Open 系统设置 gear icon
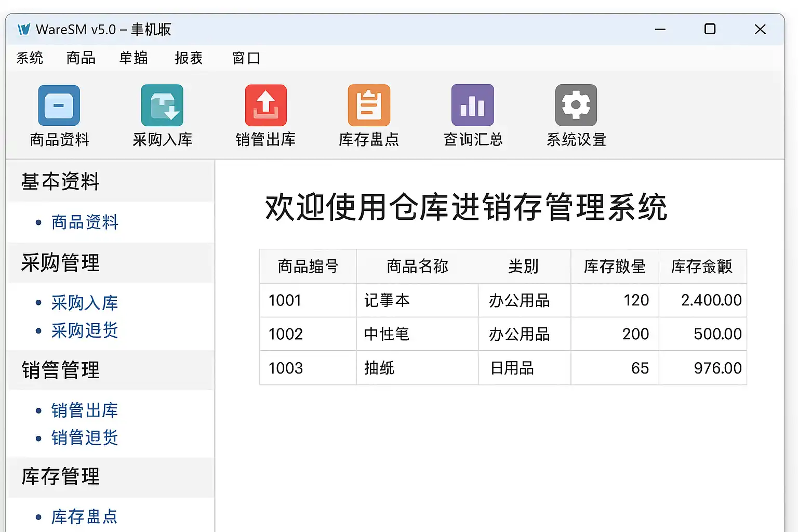Viewport: 798px width, 532px height. (x=576, y=105)
